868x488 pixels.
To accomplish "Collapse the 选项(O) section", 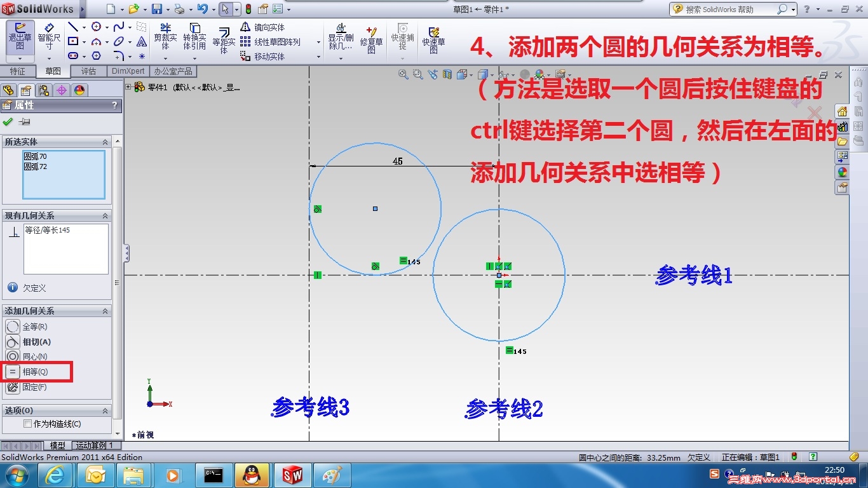I will tap(106, 410).
